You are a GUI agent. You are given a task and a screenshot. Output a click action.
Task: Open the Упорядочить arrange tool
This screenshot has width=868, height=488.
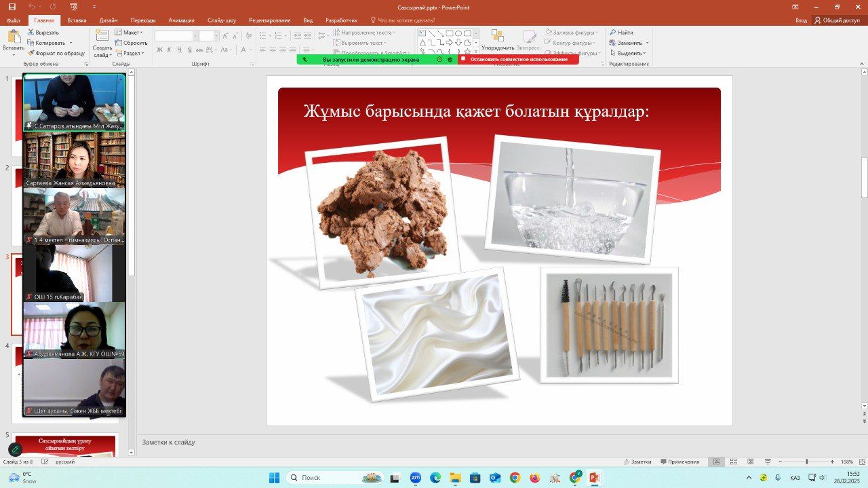coord(498,39)
